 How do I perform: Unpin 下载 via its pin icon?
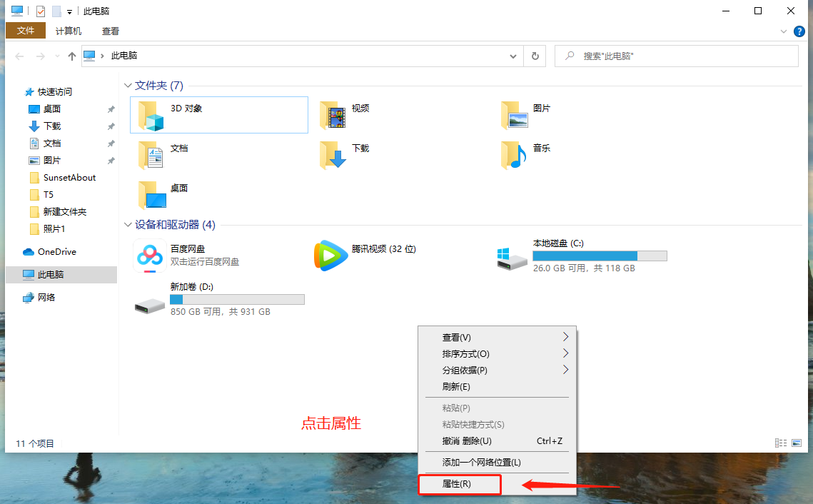pos(111,126)
